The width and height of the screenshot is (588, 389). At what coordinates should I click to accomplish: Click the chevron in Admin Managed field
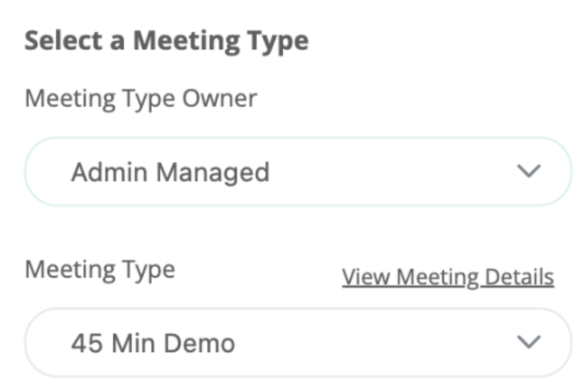click(528, 171)
